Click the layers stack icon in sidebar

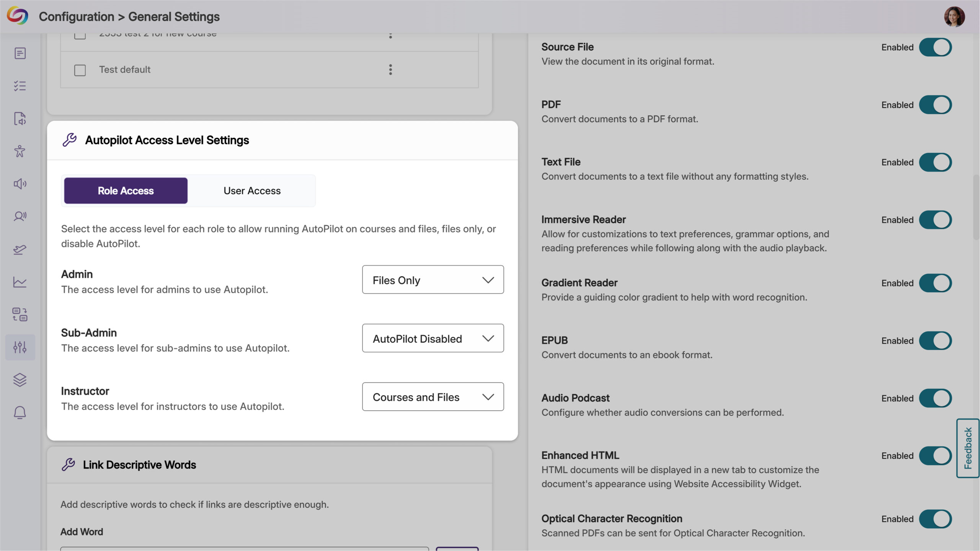click(x=20, y=380)
